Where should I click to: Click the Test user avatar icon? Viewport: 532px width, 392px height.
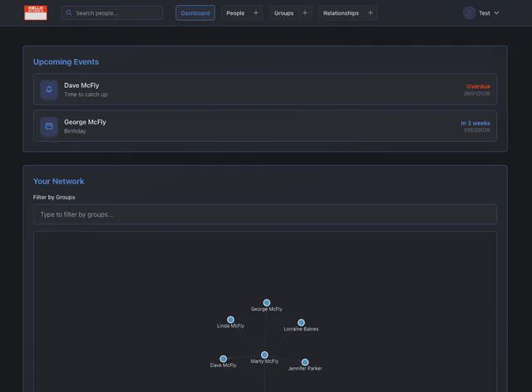pyautogui.click(x=470, y=13)
